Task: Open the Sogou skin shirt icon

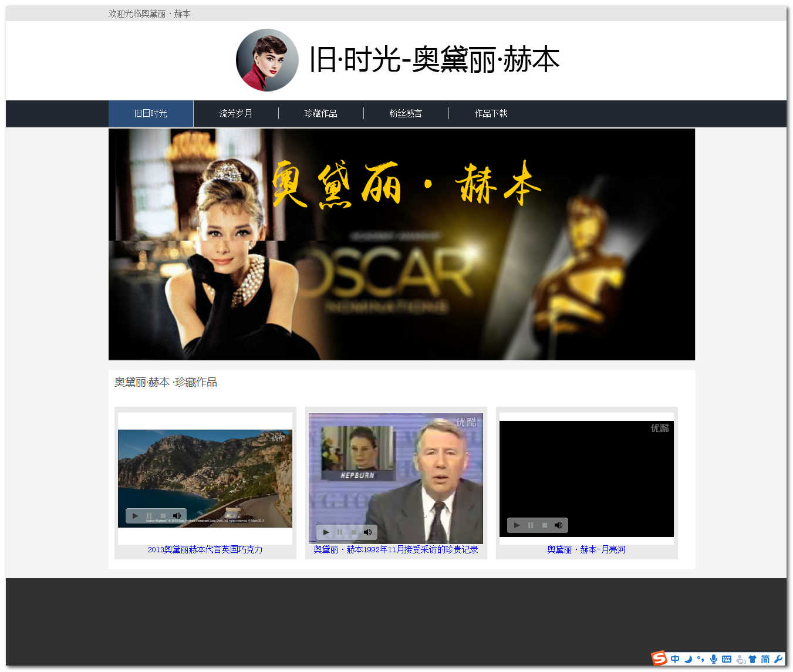Action: 752,659
